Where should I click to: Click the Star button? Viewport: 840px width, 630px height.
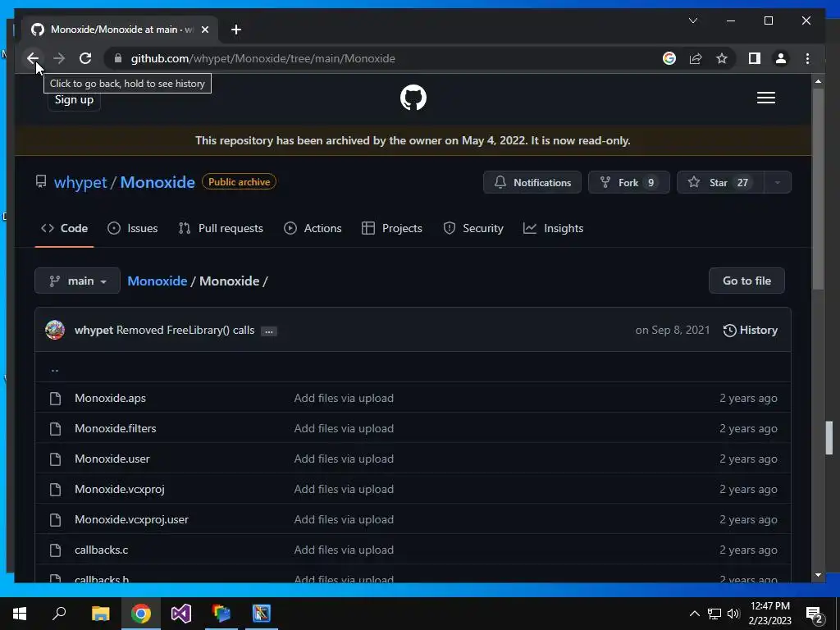coord(720,182)
